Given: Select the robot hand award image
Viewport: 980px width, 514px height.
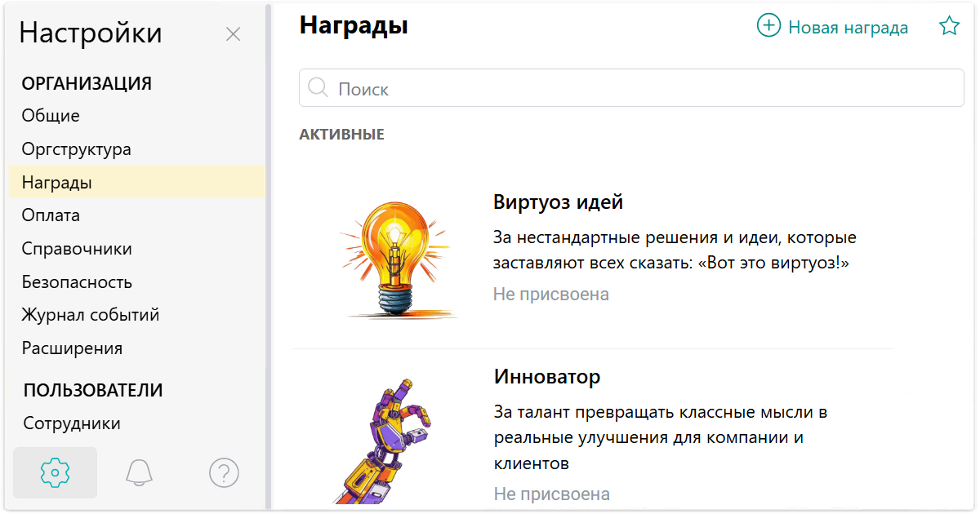Looking at the screenshot, I should click(384, 441).
